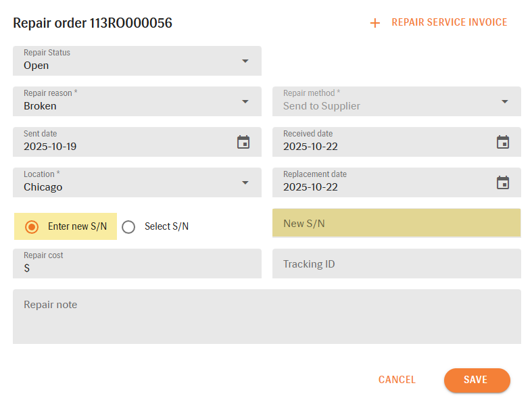Open the Replacement date calendar picker
The image size is (532, 398).
point(502,182)
